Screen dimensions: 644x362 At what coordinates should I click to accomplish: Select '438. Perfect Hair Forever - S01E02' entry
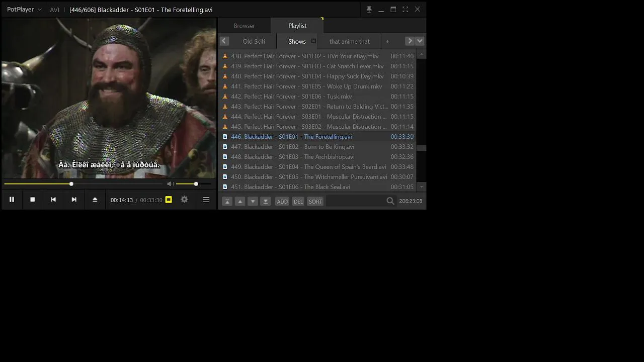(x=317, y=56)
